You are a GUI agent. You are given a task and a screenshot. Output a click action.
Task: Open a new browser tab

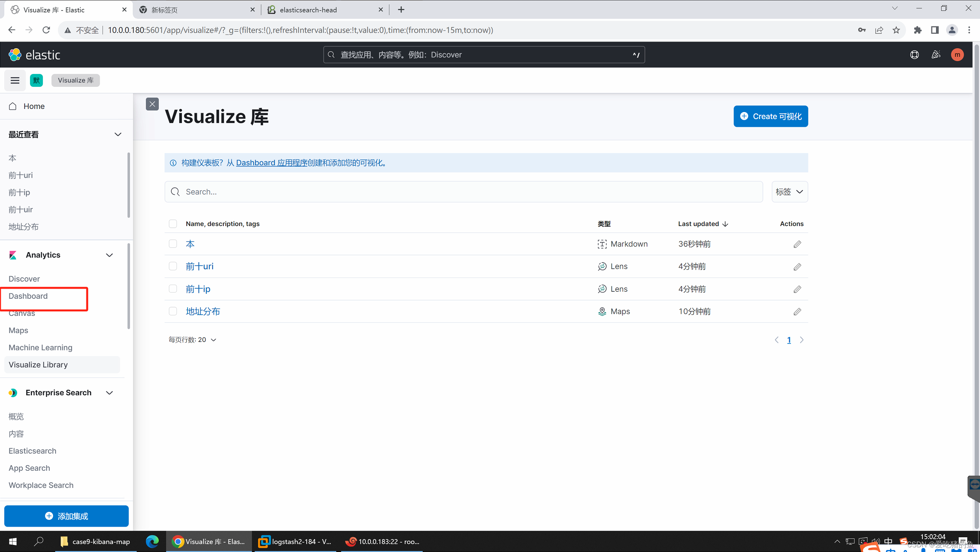401,10
